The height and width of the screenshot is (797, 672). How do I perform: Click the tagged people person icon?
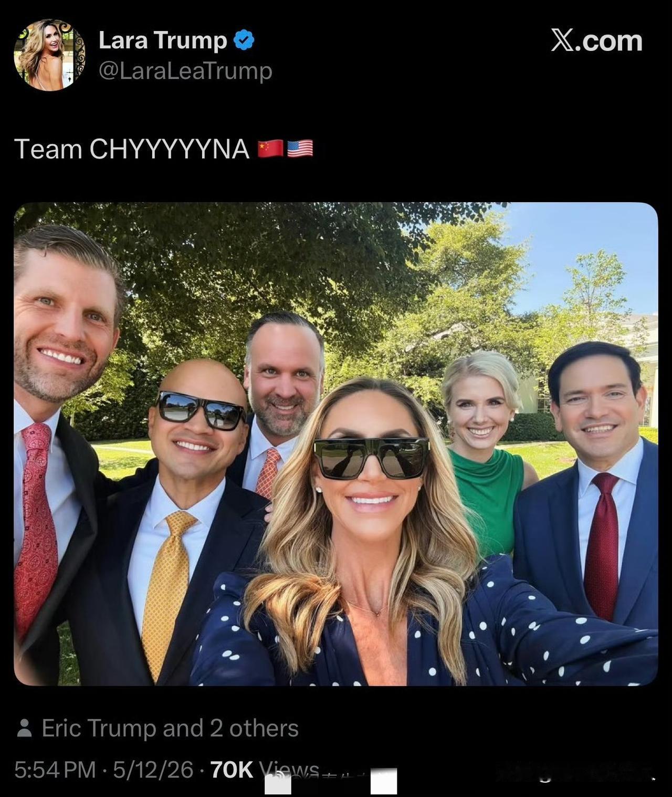click(24, 728)
